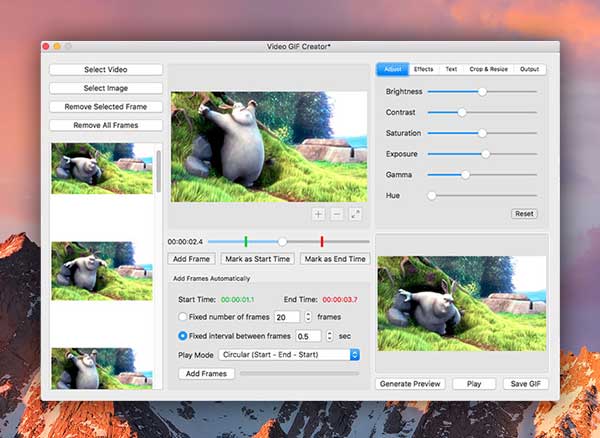Click the Gamma slider handle
Image resolution: width=600 pixels, height=438 pixels.
tap(465, 175)
